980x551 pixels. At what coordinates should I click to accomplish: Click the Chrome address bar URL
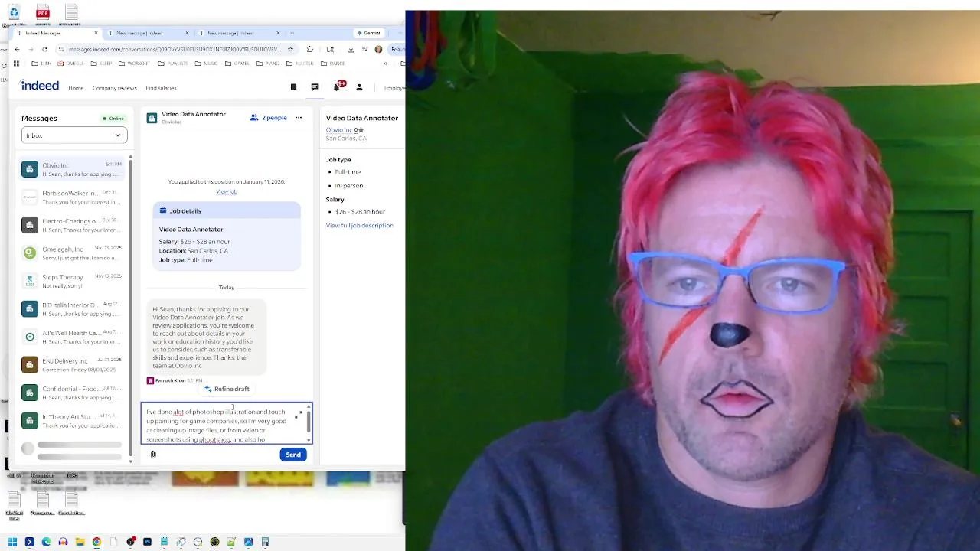click(x=175, y=49)
